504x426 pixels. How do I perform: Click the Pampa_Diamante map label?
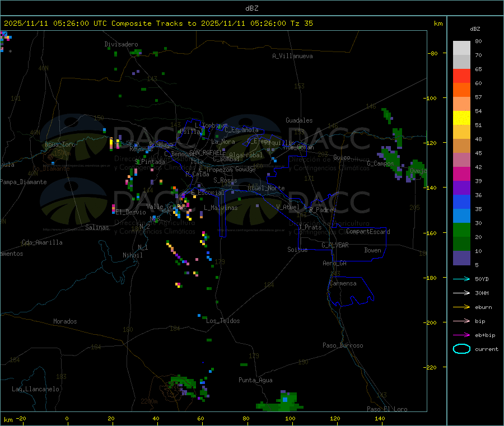click(24, 182)
